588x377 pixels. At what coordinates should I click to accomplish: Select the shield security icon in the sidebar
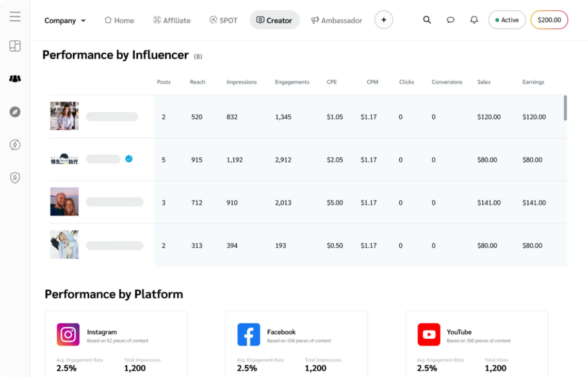[x=15, y=178]
